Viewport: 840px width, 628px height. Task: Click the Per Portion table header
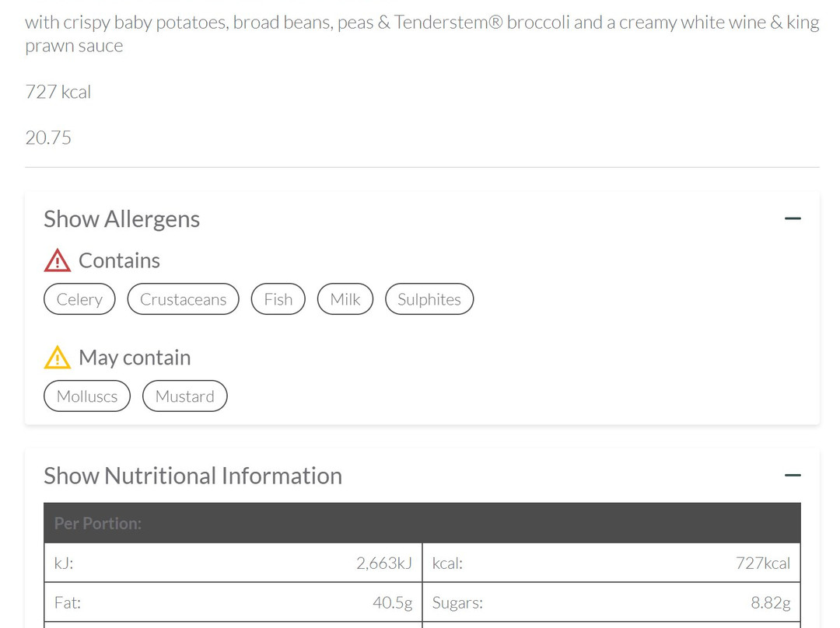(x=98, y=523)
